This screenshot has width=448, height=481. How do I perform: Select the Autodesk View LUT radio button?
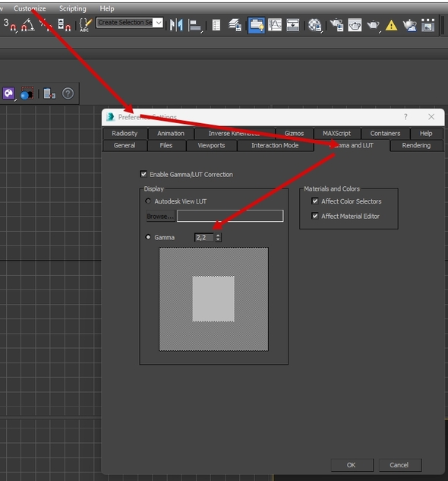(148, 201)
